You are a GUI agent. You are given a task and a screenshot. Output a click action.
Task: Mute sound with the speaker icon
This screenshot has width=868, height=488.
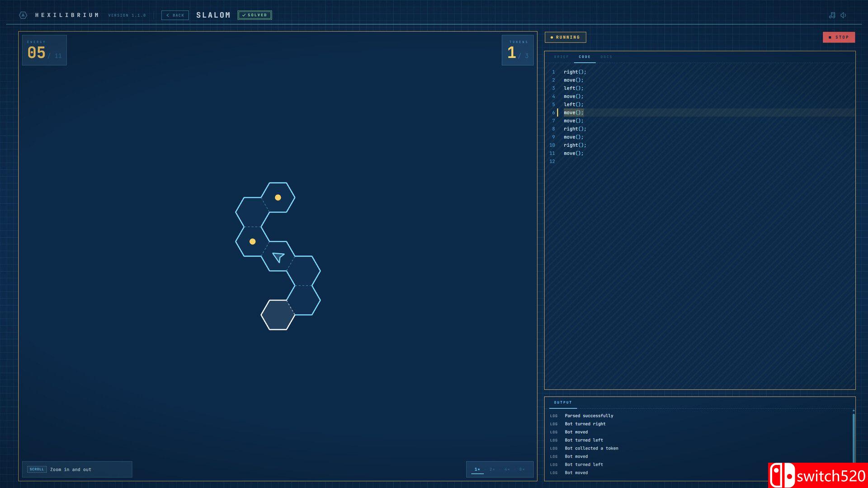pos(843,15)
